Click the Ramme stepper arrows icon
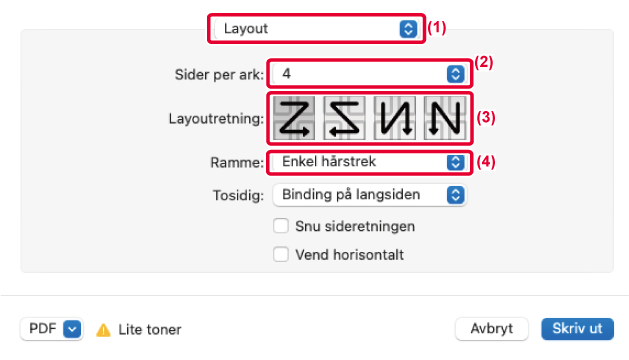The width and height of the screenshot is (629, 360). [x=455, y=162]
